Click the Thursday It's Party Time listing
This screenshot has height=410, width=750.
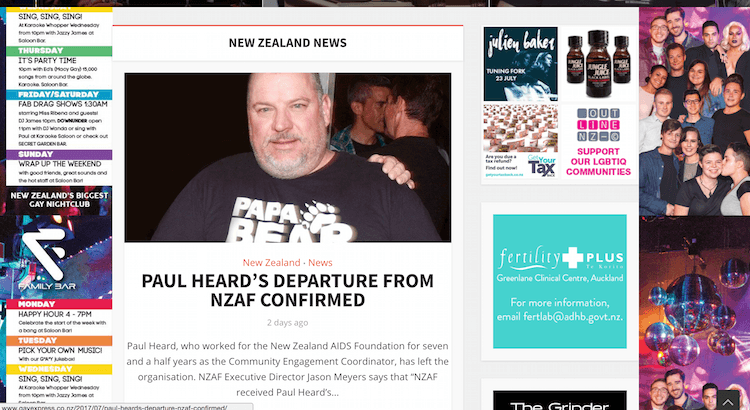tap(59, 67)
